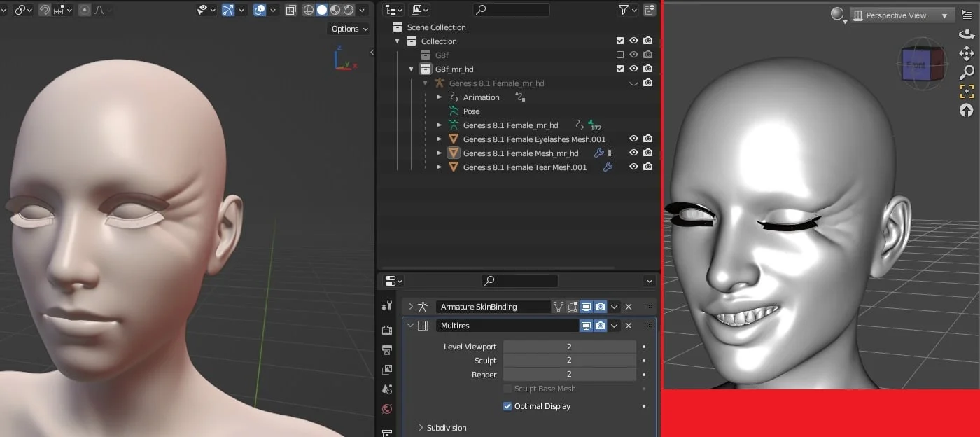This screenshot has width=980, height=437.
Task: Enable Material Preview viewport shading
Action: click(x=334, y=10)
